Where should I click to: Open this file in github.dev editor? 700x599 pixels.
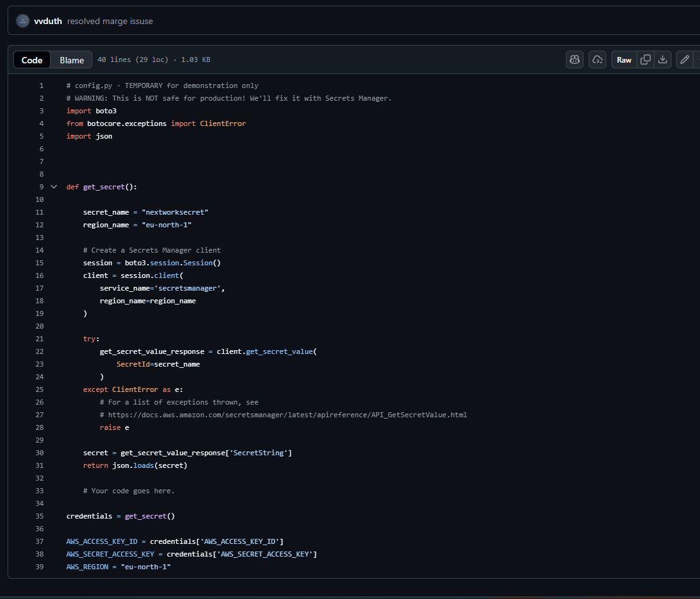click(596, 59)
